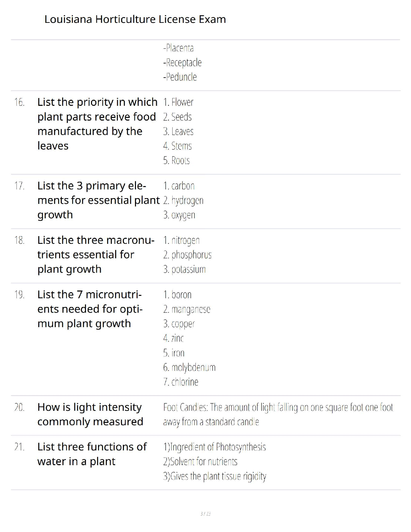Click the answer '7. chlorine'
This screenshot has width=411, height=532.
(x=181, y=382)
